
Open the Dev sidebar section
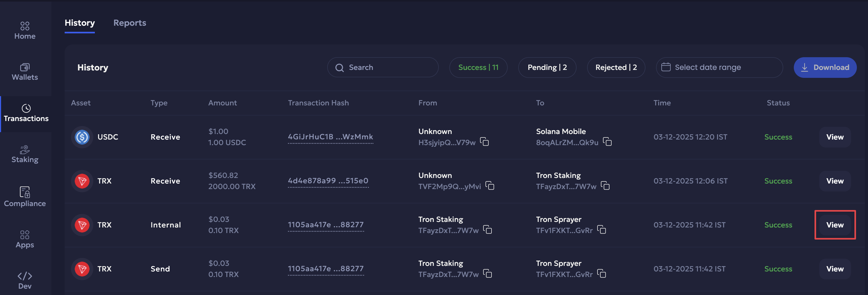[25, 280]
